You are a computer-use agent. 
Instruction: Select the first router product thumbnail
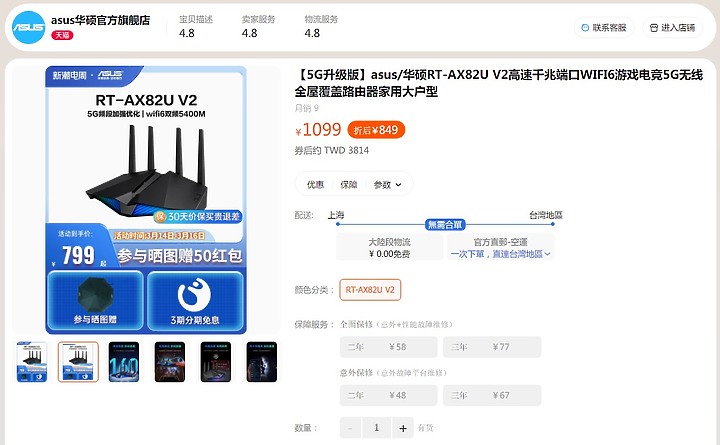tap(32, 362)
